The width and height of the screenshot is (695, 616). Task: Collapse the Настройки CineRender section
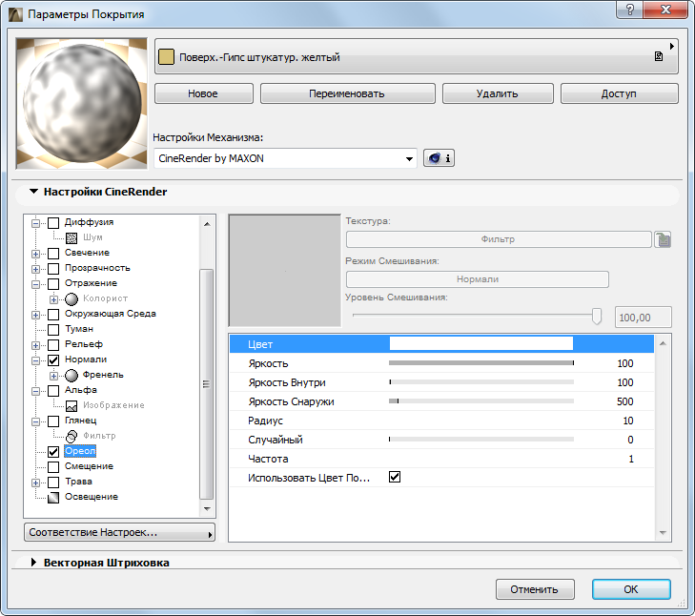pos(33,192)
